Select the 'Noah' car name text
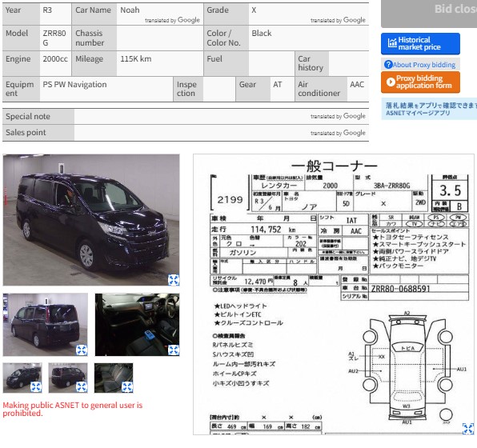Image resolution: width=477 pixels, height=448 pixels. coord(130,10)
